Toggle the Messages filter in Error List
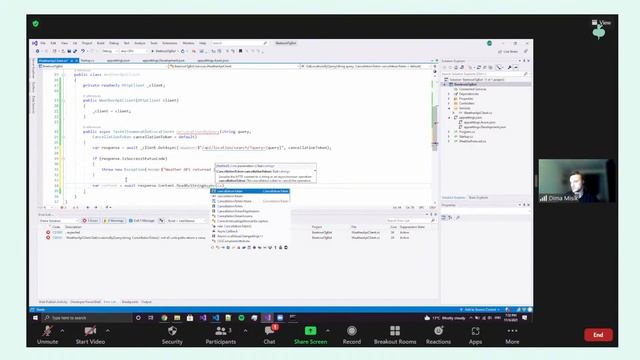 click(x=142, y=220)
